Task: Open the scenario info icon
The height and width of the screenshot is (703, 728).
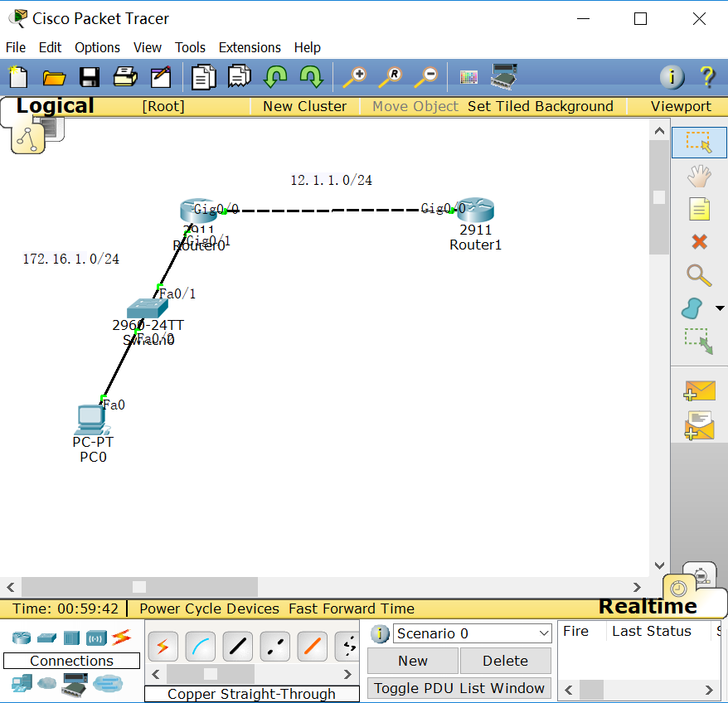Action: [380, 634]
